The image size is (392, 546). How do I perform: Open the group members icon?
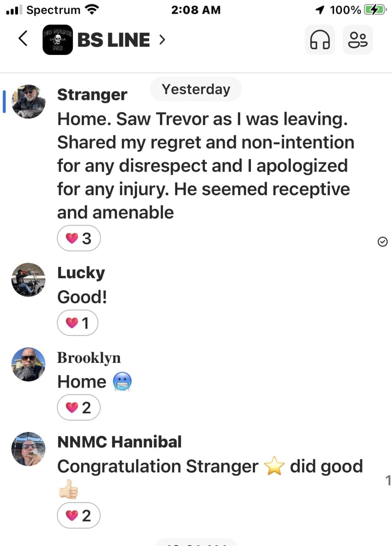pyautogui.click(x=358, y=40)
